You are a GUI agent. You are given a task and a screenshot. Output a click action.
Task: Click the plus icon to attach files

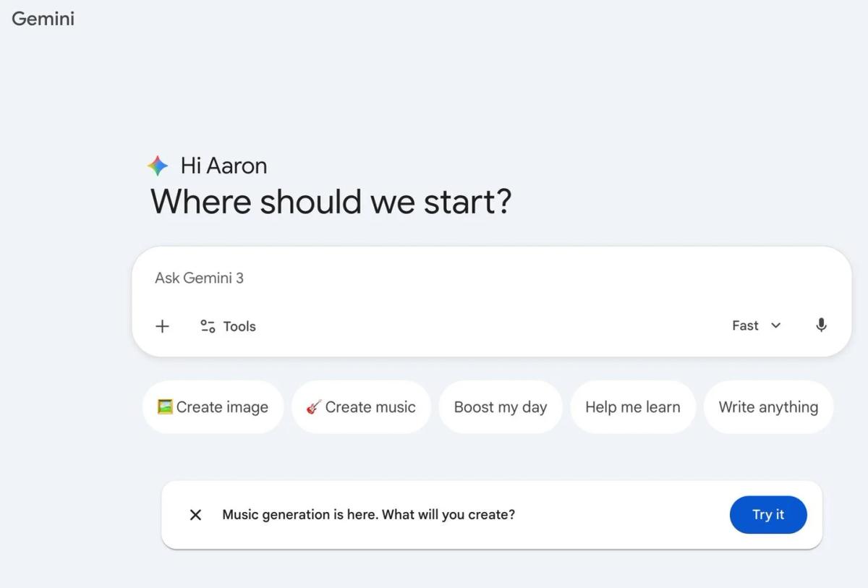162,326
